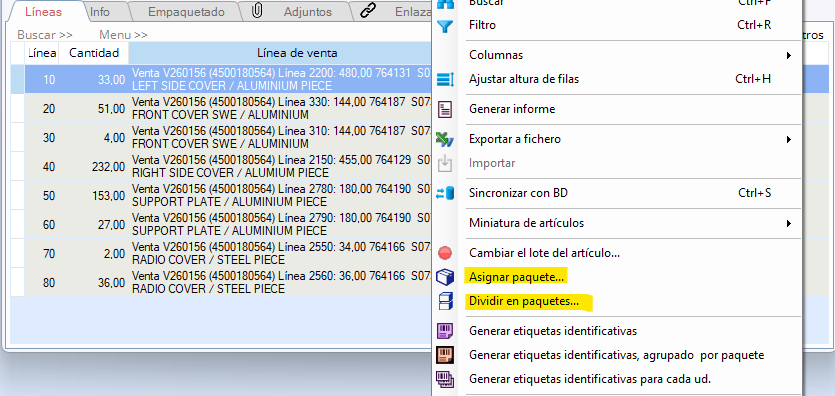This screenshot has height=396, width=835.
Task: Click the row height icon beside Ajustar altura
Action: pos(445,80)
